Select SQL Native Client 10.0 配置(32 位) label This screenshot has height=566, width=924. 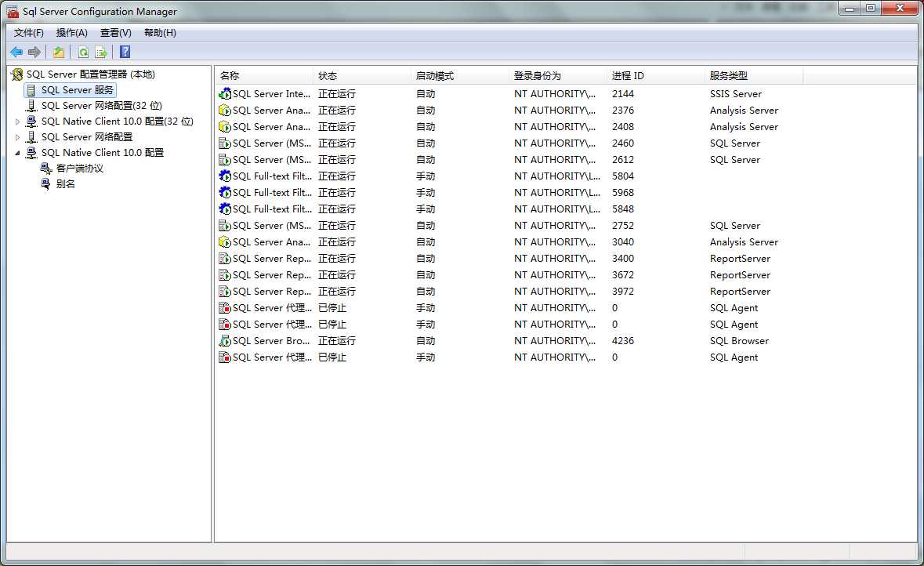click(x=118, y=122)
